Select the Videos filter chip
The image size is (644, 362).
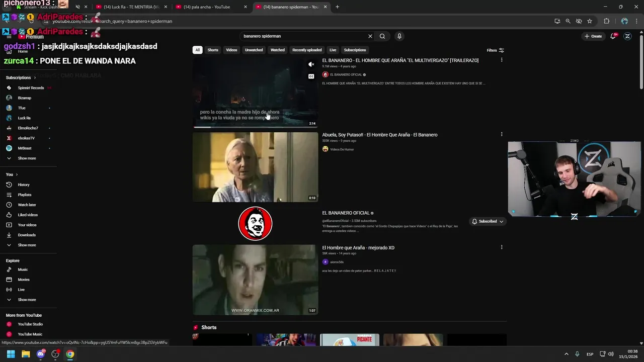[231, 50]
